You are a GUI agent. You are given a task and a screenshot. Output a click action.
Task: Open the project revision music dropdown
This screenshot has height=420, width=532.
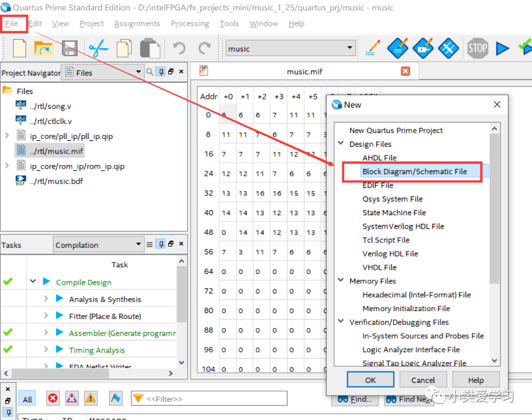291,48
